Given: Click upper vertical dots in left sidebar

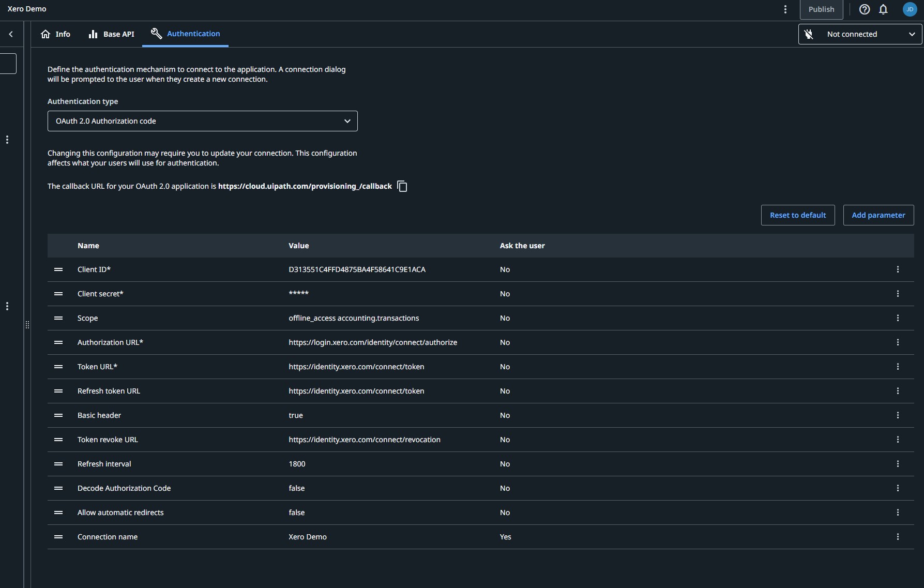Looking at the screenshot, I should click(7, 140).
